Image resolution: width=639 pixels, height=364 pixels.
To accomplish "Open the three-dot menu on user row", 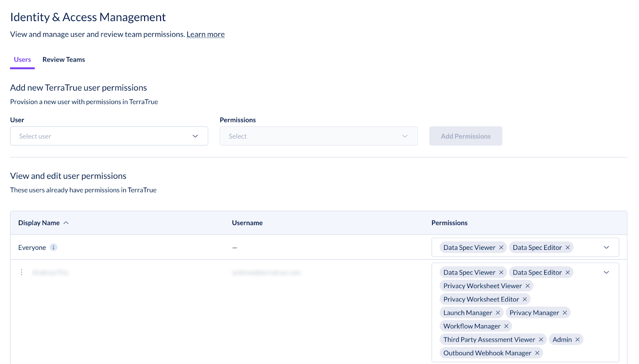I will point(22,272).
